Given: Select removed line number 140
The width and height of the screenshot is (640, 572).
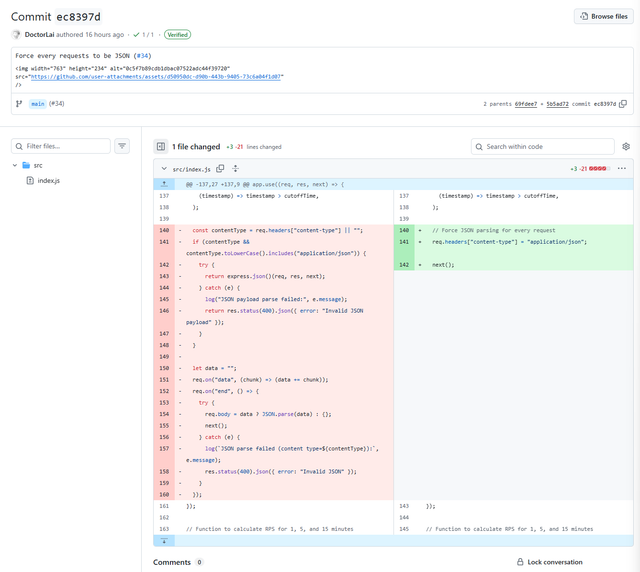Looking at the screenshot, I should click(164, 230).
